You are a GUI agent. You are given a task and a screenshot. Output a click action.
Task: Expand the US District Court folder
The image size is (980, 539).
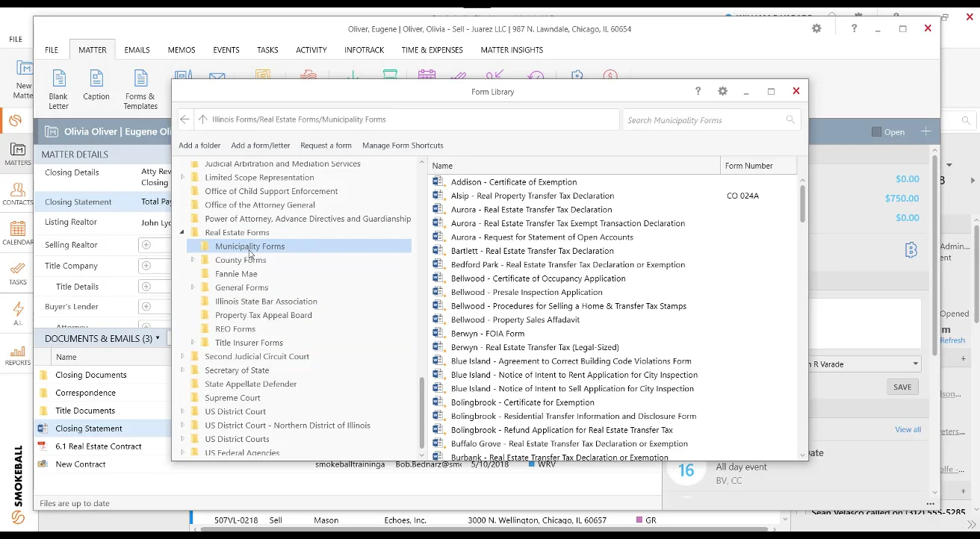point(182,411)
